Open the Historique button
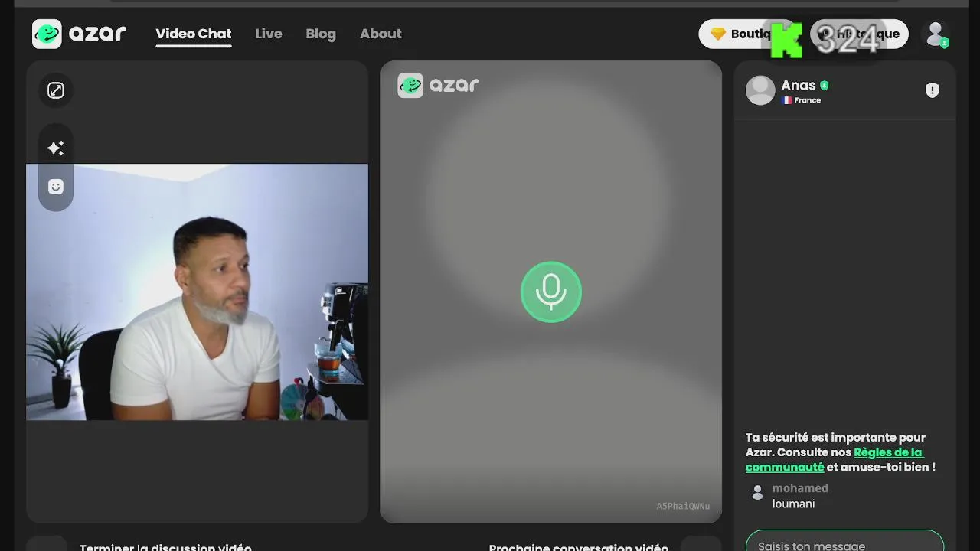Viewport: 980px width, 551px height. (x=860, y=34)
